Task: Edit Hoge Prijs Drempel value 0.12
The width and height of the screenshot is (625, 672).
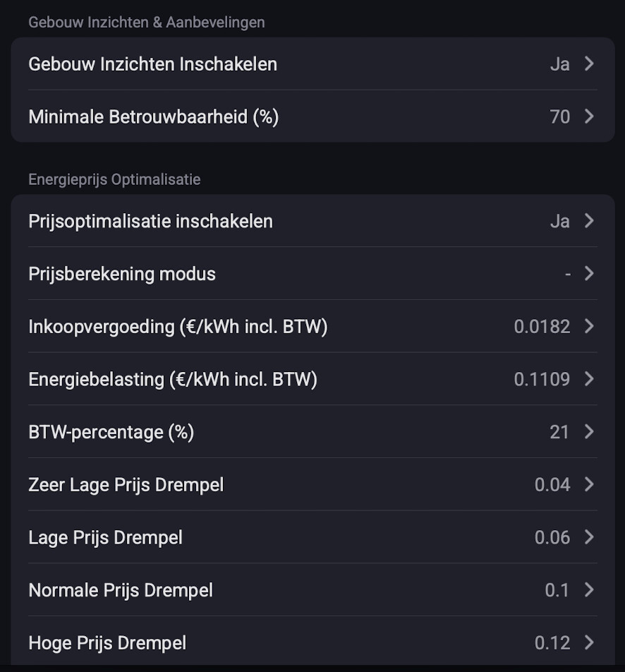Action: pyautogui.click(x=552, y=642)
